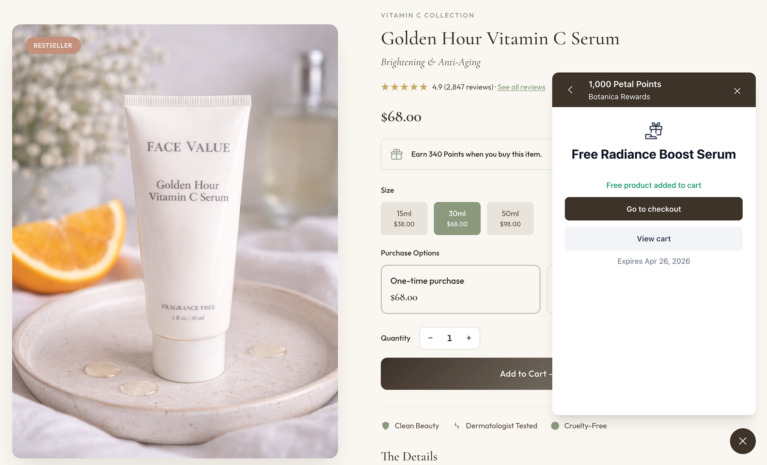This screenshot has height=465, width=767.
Task: Click the Cruelty-Free green dot icon
Action: [555, 426]
